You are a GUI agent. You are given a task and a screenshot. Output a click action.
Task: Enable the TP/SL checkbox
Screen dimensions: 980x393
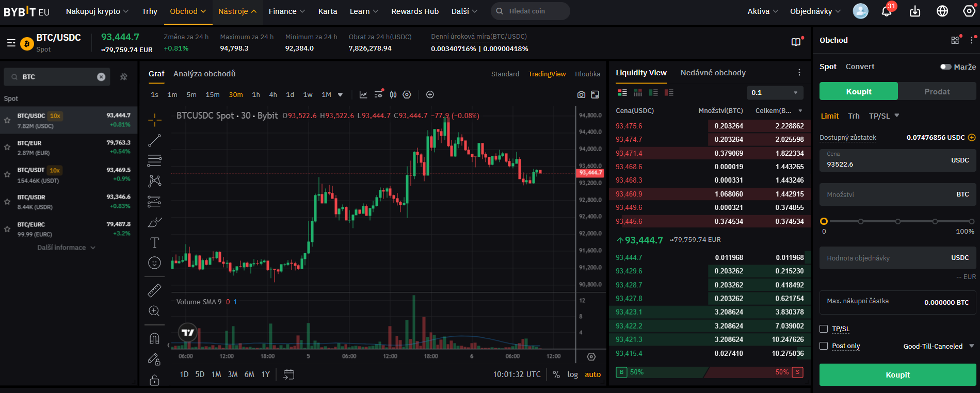click(x=824, y=329)
